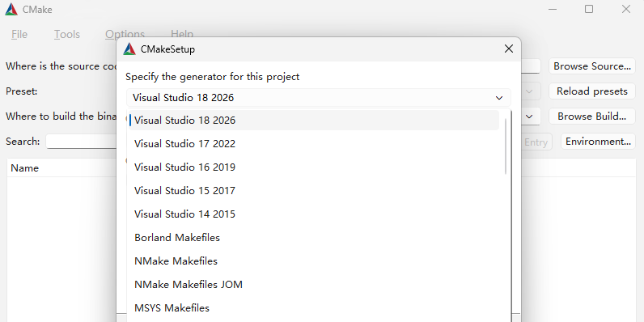Click the Search input field
This screenshot has height=322, width=644.
tap(82, 142)
